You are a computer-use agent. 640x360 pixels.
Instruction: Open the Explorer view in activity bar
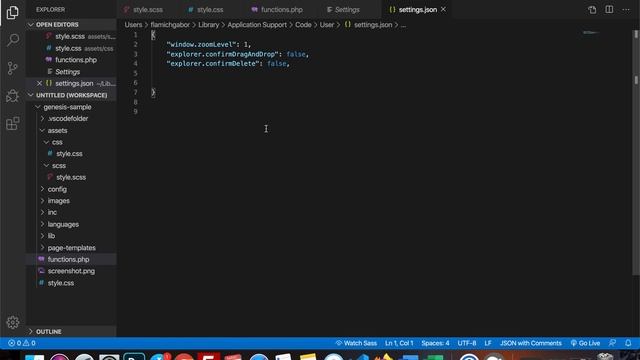pyautogui.click(x=13, y=13)
